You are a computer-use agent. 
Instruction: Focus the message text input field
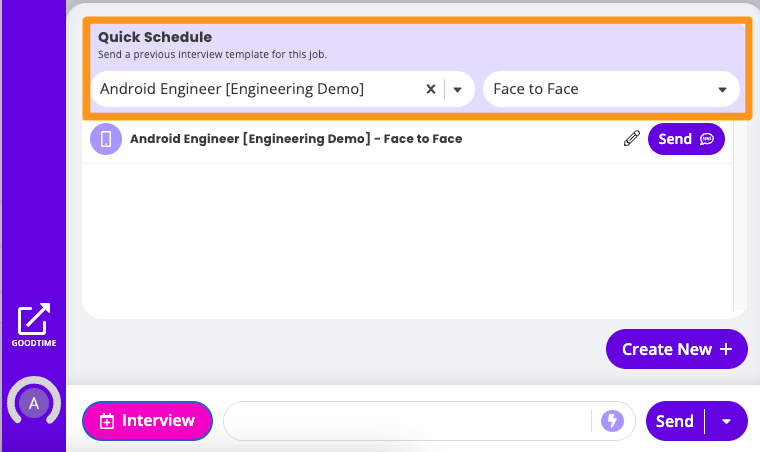pos(407,421)
